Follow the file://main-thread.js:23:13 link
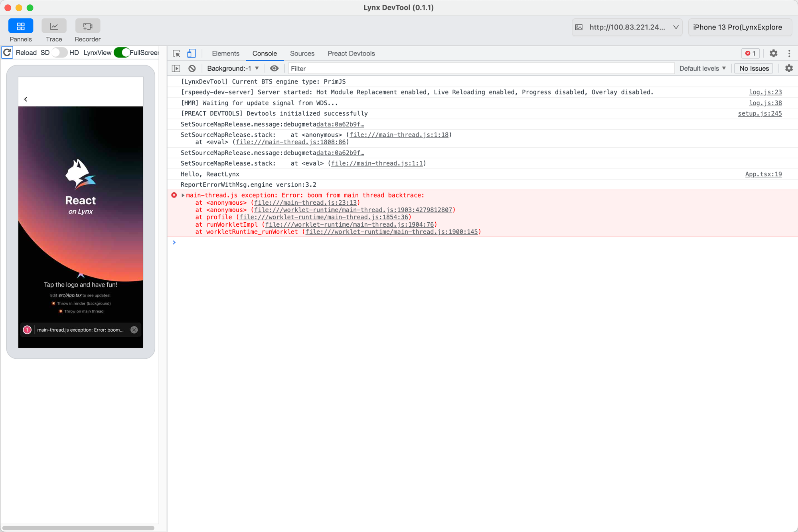The image size is (798, 532). 306,203
